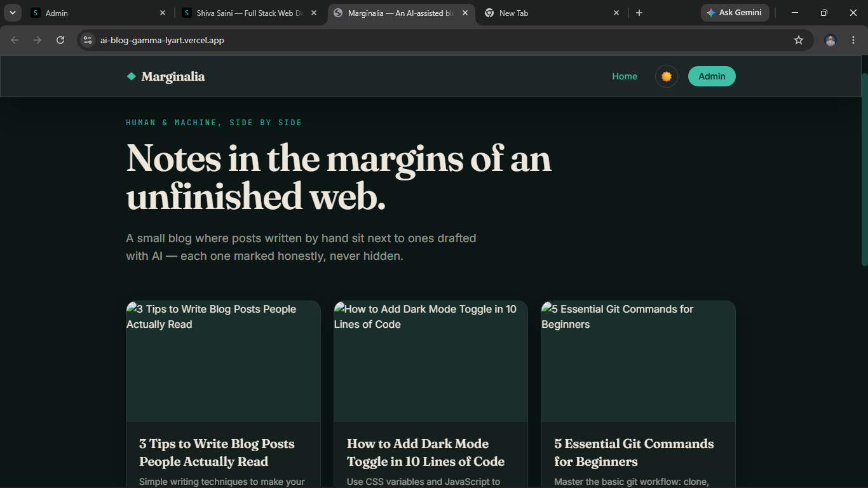Open post title 'How to Add Dark Mode Toggle in 10 Lines of Code'
Screen dimensions: 868x488
426,452
